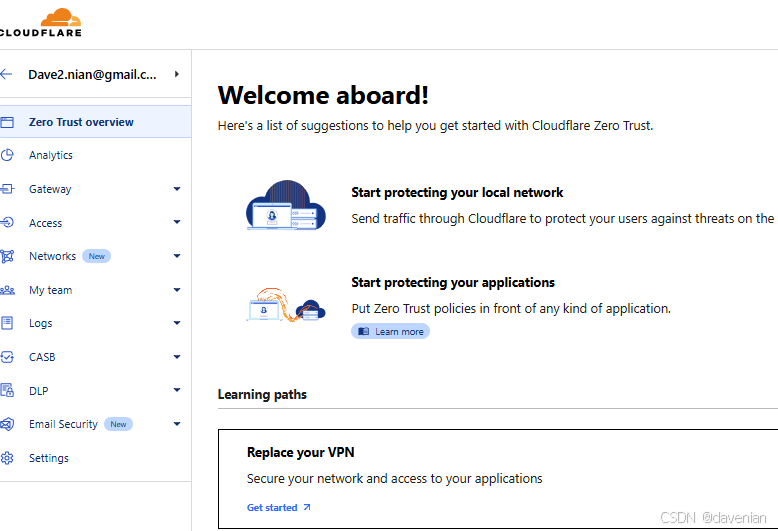The width and height of the screenshot is (778, 531).
Task: Click the local network cloud illustration
Action: click(x=286, y=205)
